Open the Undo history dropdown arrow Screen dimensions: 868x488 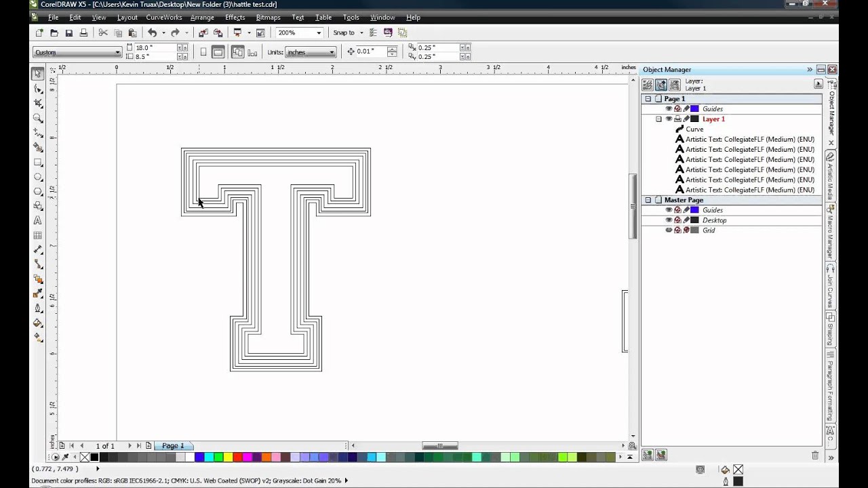point(163,33)
